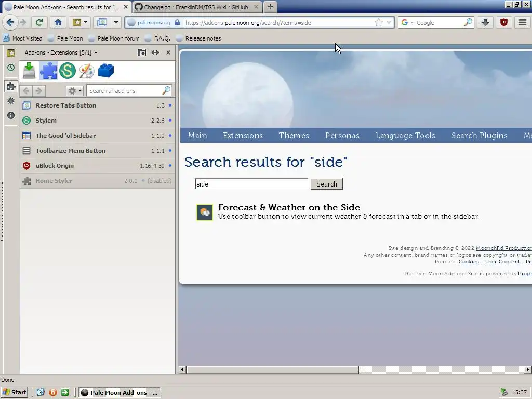Open the hamburger menu button
This screenshot has width=532, height=399.
[523, 23]
